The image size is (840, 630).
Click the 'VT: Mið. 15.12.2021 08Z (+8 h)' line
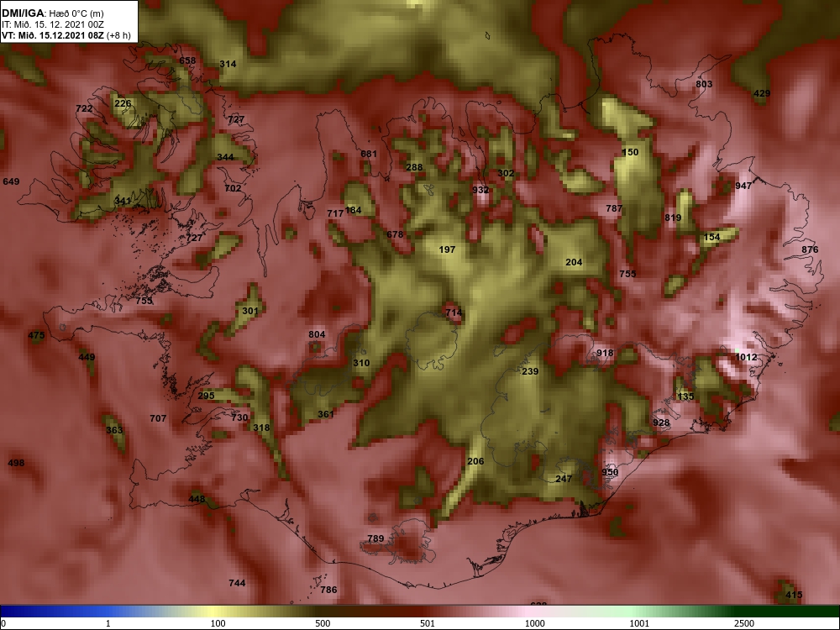66,36
